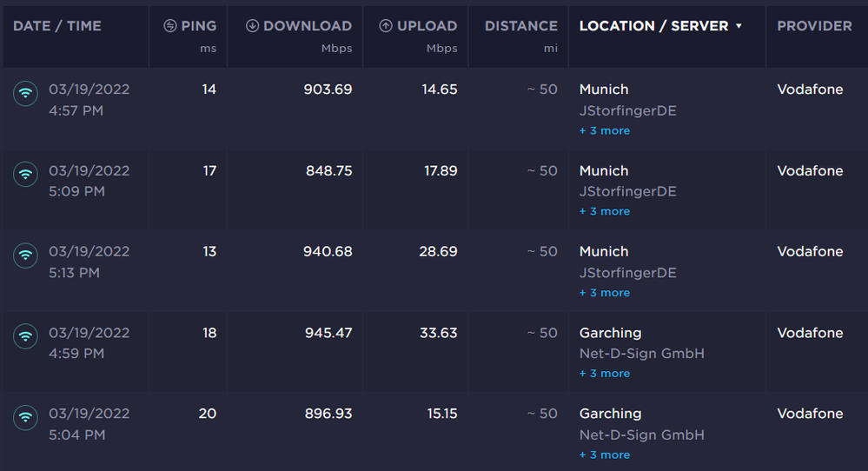
Task: Click the Wi-Fi icon for the 5:13 PM test
Action: (x=25, y=255)
